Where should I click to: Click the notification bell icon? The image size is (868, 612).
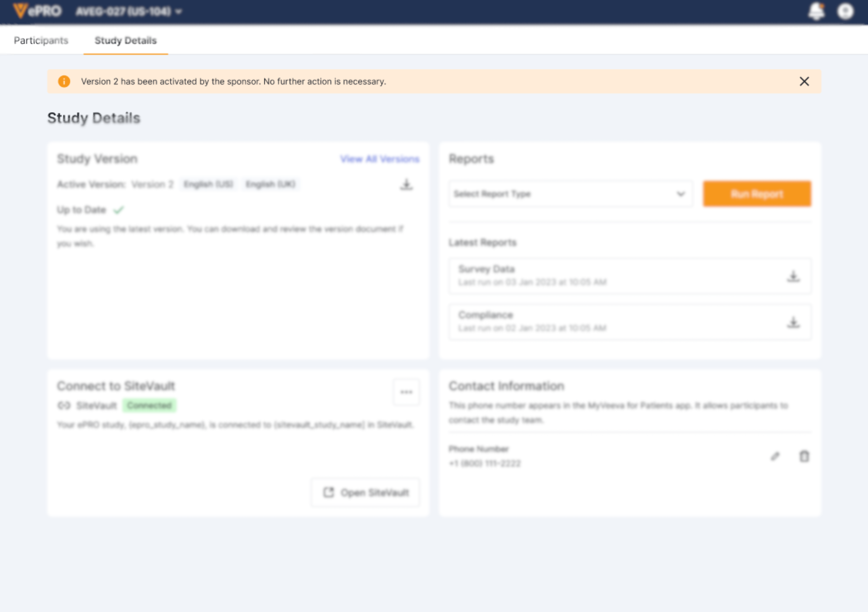[816, 11]
